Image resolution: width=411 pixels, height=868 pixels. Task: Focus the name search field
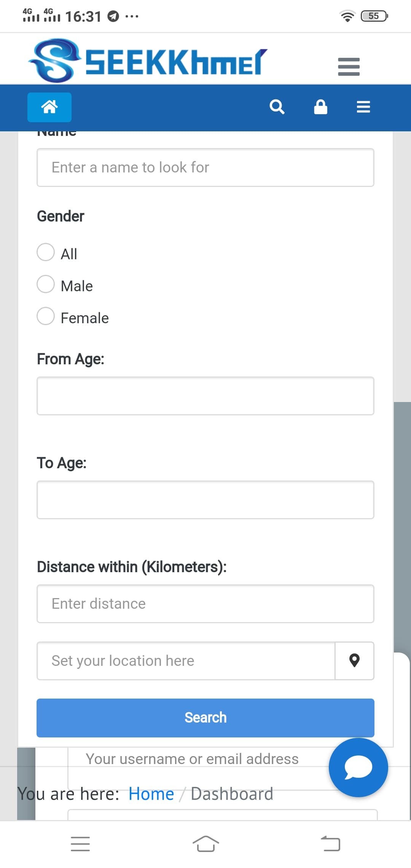pyautogui.click(x=205, y=168)
